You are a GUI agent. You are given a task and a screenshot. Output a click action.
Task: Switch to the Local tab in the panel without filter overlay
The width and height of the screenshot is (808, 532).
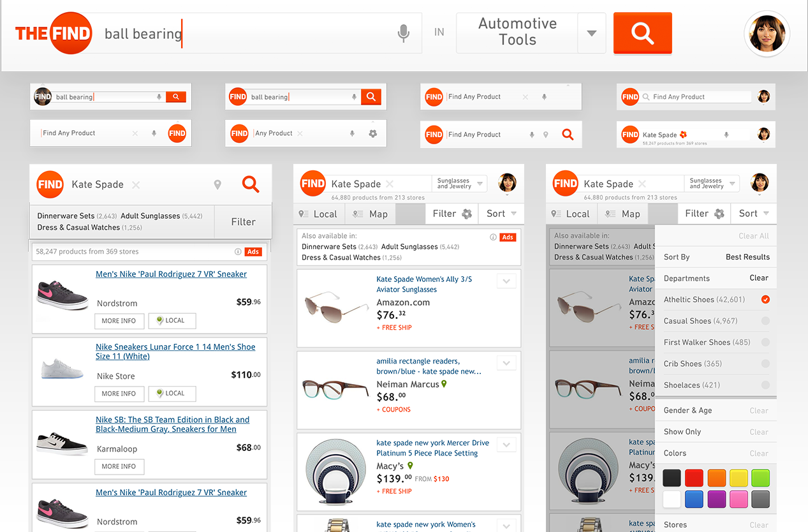tap(319, 214)
